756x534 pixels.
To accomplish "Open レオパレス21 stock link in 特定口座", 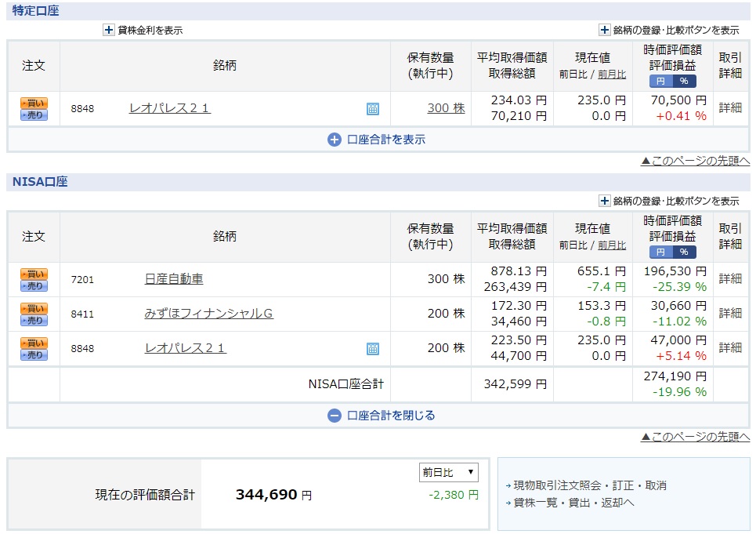I will point(170,108).
